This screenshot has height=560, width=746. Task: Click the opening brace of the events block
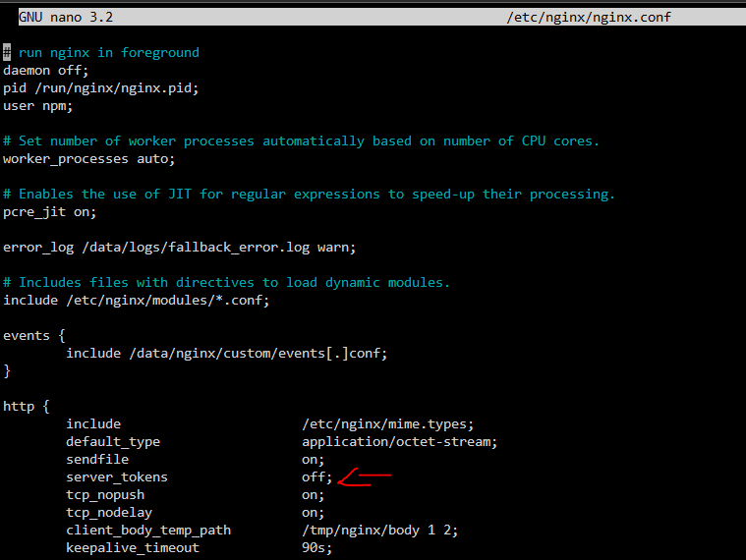pos(62,336)
